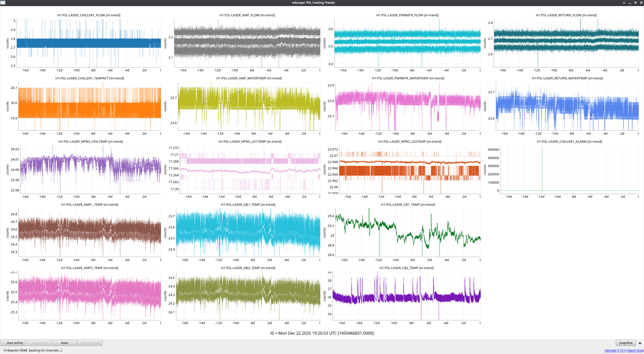
Task: Open the 0.19.3 version link
Action: tap(621, 350)
